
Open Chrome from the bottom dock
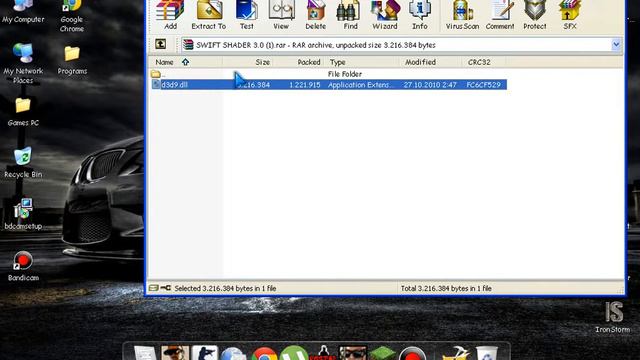(264, 353)
